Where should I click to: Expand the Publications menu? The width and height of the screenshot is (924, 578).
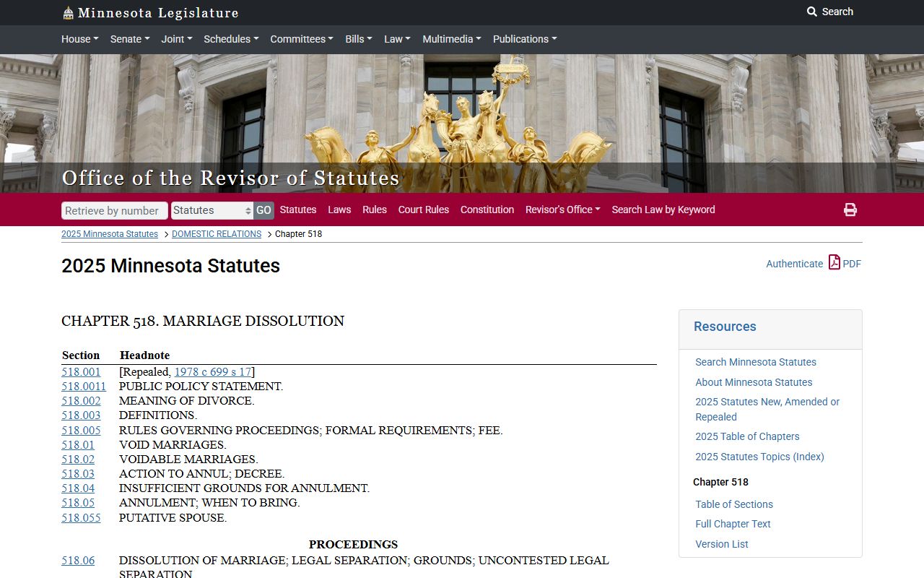(525, 39)
